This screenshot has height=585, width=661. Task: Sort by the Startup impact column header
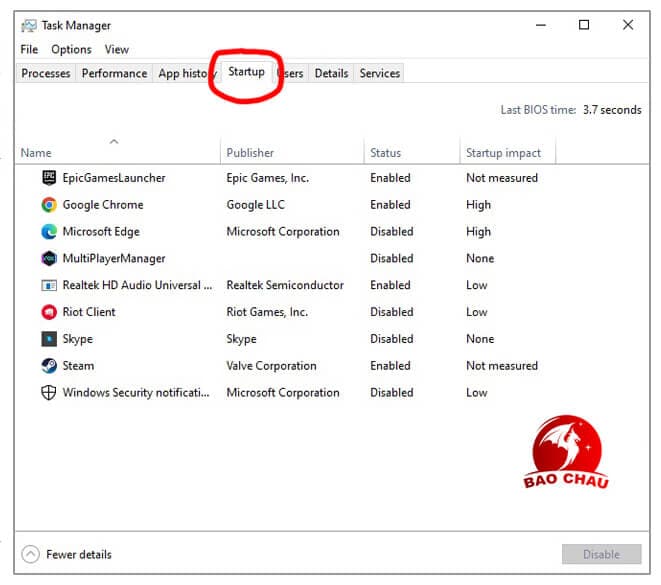(x=508, y=150)
